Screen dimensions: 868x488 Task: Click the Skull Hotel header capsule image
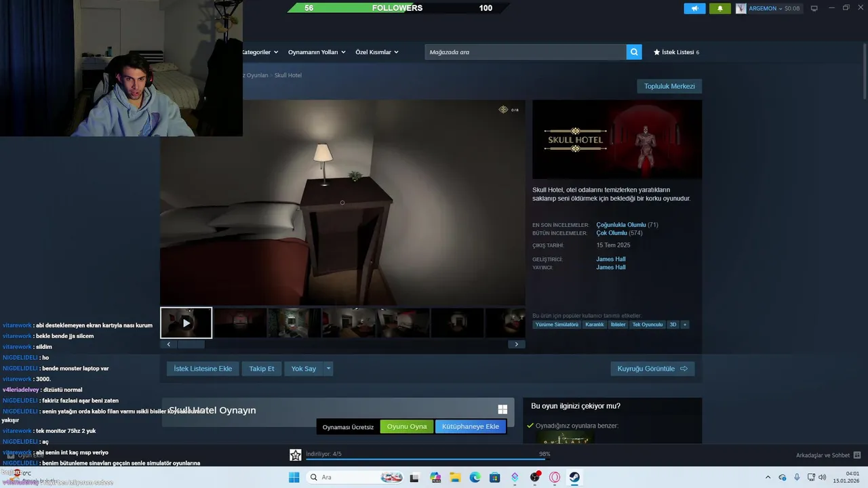point(617,140)
